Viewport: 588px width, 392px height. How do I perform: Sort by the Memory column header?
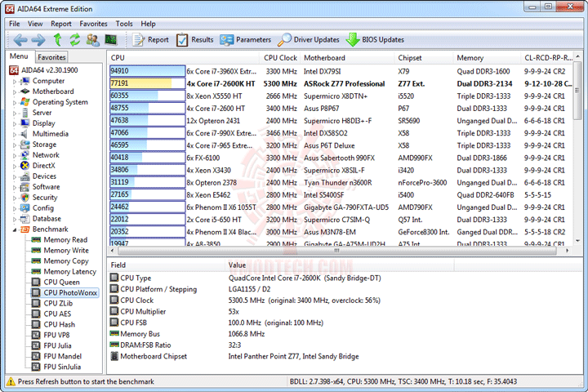click(x=487, y=58)
